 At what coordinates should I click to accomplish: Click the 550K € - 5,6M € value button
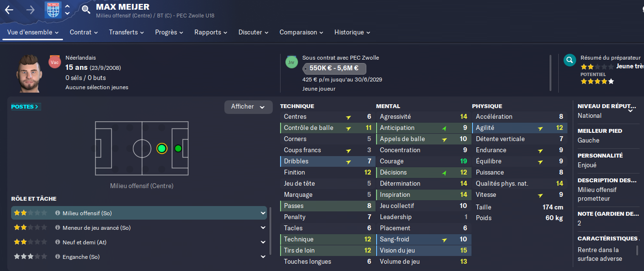334,68
